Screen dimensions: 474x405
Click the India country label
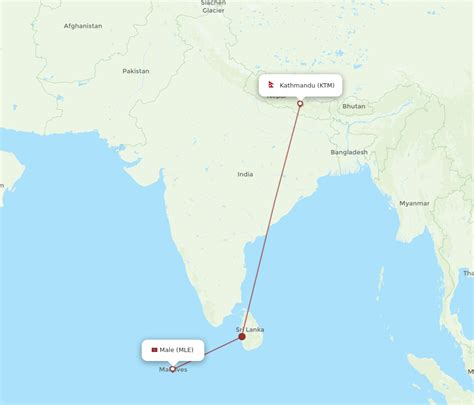click(x=245, y=174)
